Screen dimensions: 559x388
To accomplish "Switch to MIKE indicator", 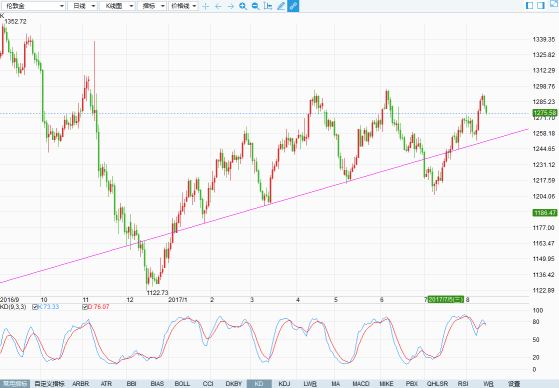I will (x=386, y=384).
